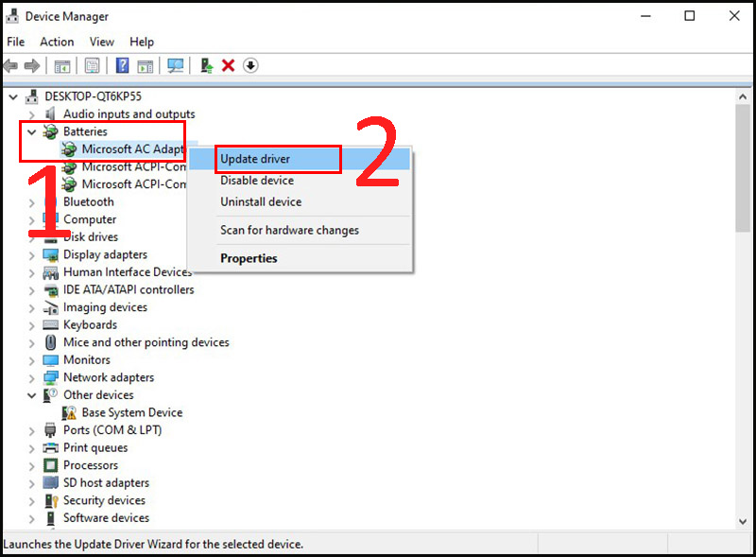Select IDE ATA/ATAPI controllers row

[x=129, y=289]
